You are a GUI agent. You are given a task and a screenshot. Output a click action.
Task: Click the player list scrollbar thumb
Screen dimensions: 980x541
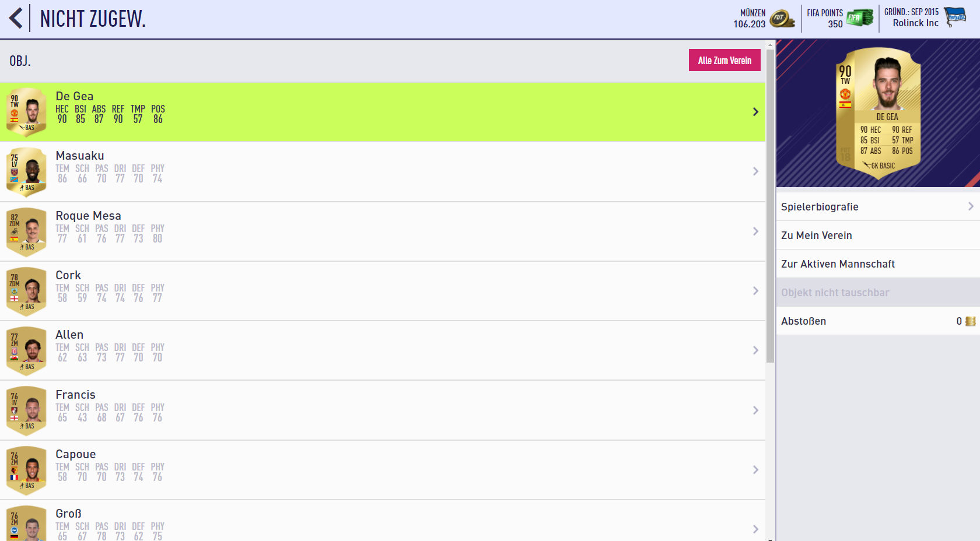point(770,205)
